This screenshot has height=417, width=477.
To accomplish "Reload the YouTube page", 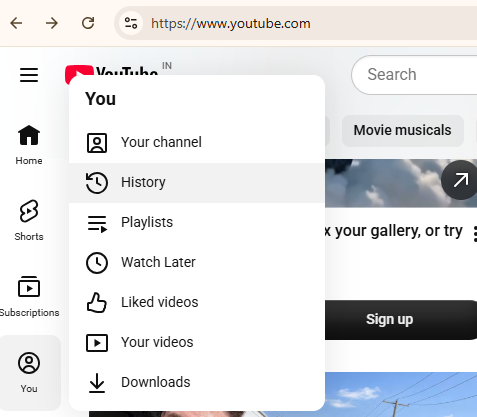I will (88, 23).
